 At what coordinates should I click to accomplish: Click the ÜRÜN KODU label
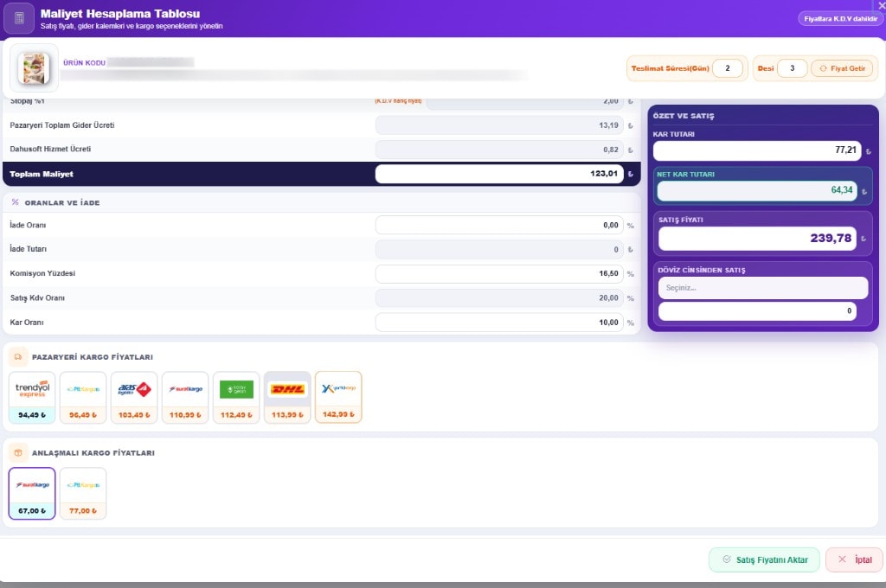pos(84,63)
